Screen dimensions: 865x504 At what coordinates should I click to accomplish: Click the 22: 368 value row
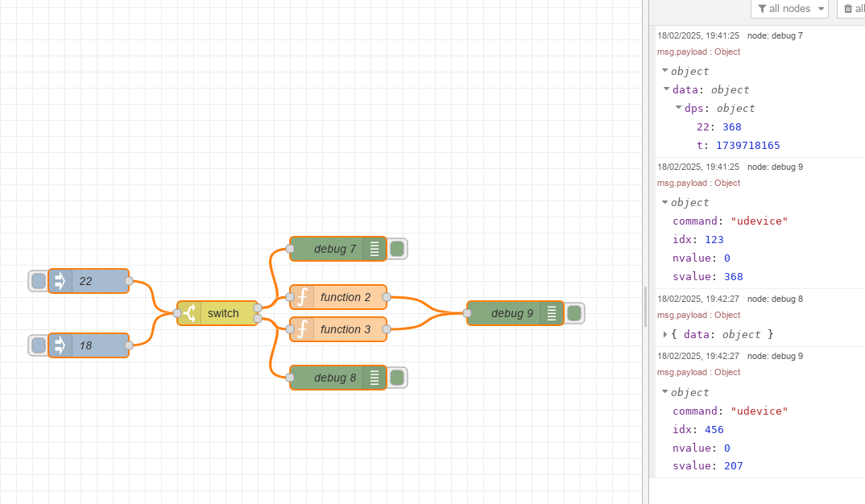pyautogui.click(x=718, y=127)
